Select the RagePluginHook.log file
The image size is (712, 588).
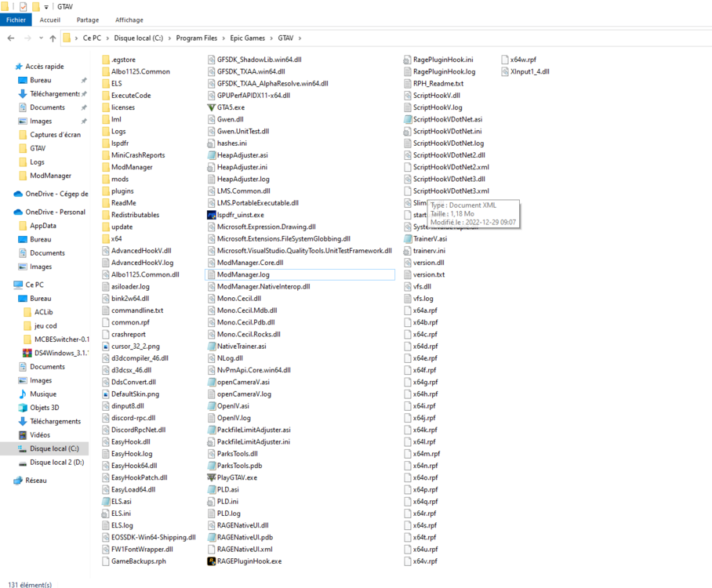(440, 72)
